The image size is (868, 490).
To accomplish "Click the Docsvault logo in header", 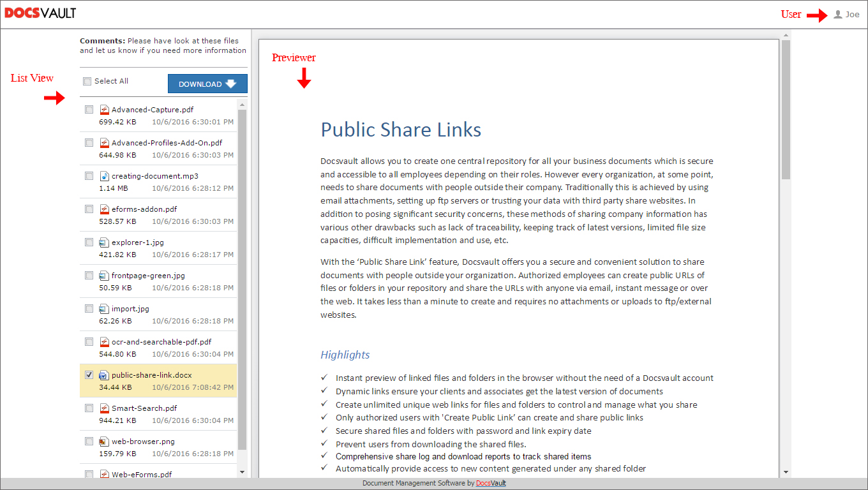I will point(40,13).
